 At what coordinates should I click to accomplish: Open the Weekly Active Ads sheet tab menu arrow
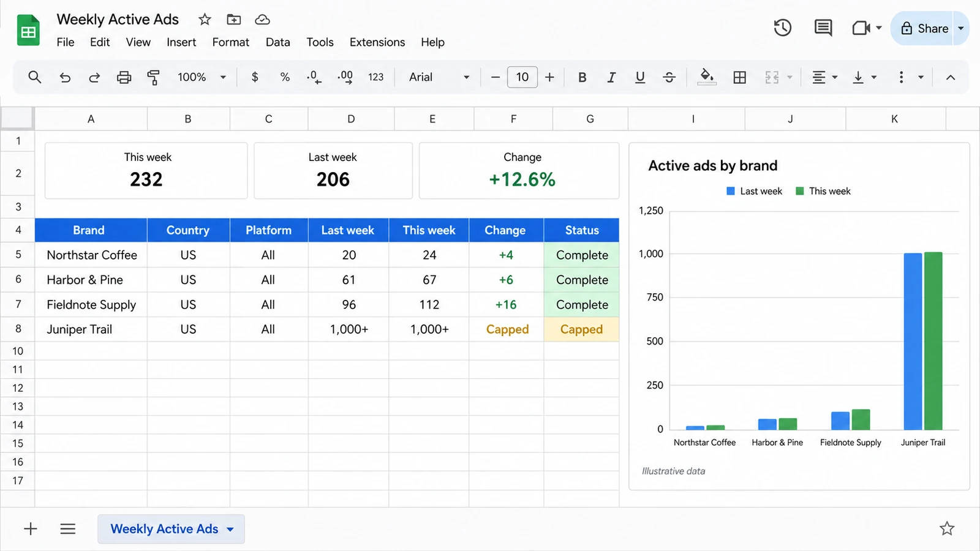[230, 530]
